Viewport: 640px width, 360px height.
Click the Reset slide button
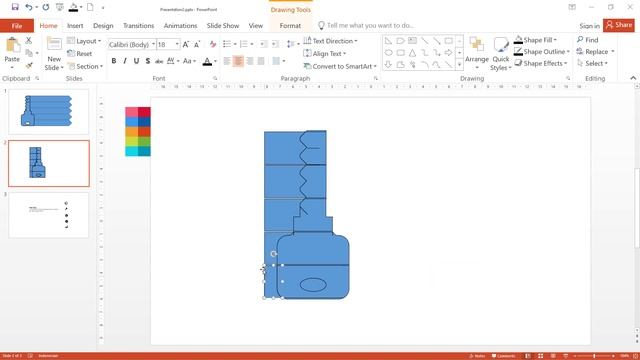pyautogui.click(x=80, y=53)
